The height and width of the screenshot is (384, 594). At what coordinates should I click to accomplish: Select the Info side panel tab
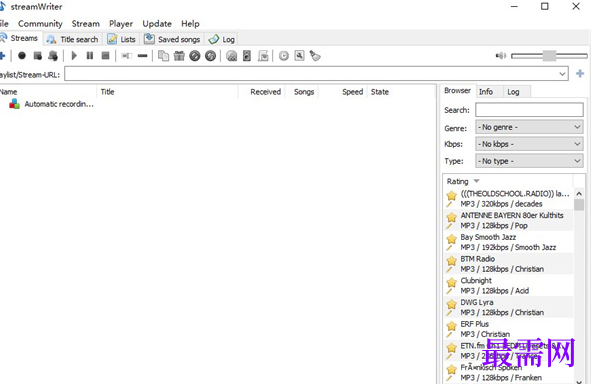489,92
